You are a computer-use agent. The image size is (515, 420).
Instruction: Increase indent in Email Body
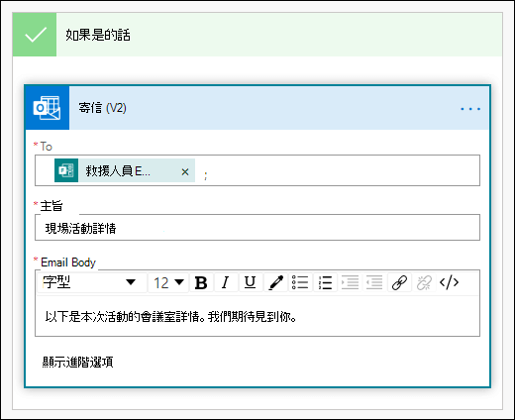(350, 282)
